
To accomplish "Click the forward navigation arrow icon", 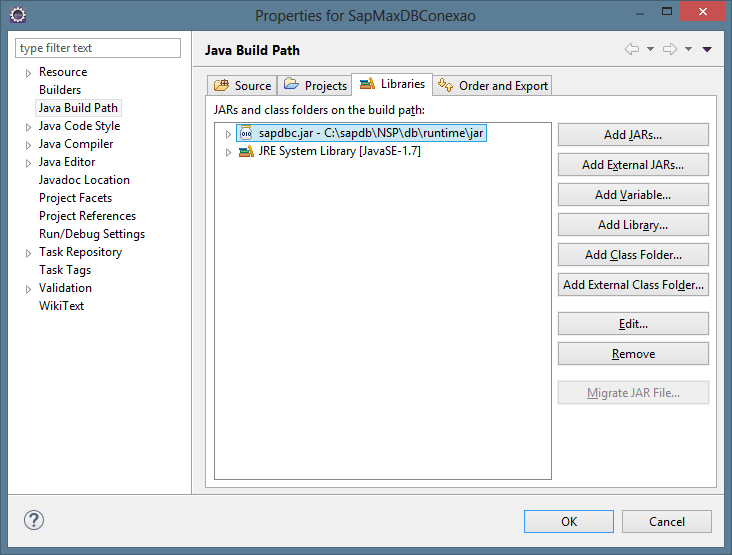I will pos(670,49).
